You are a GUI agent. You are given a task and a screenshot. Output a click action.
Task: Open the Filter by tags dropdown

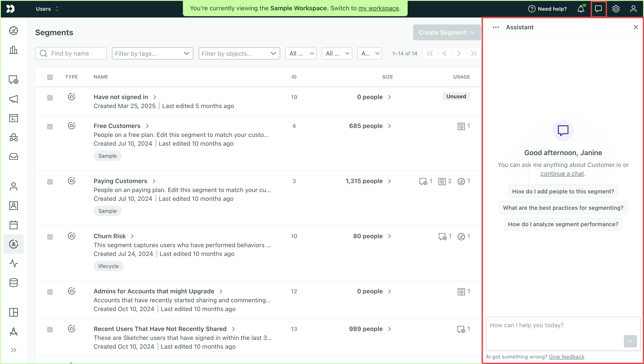pyautogui.click(x=152, y=54)
